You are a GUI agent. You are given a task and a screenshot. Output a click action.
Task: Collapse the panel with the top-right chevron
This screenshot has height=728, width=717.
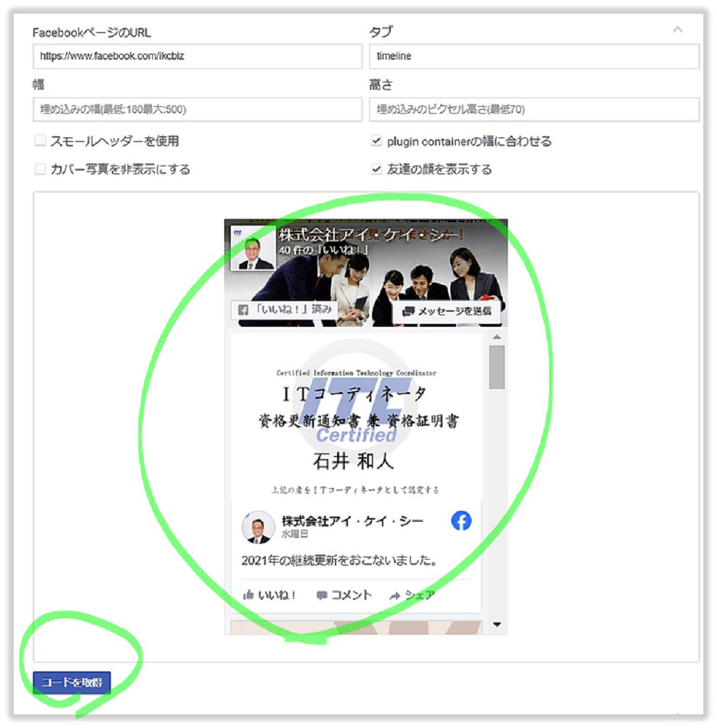(677, 30)
